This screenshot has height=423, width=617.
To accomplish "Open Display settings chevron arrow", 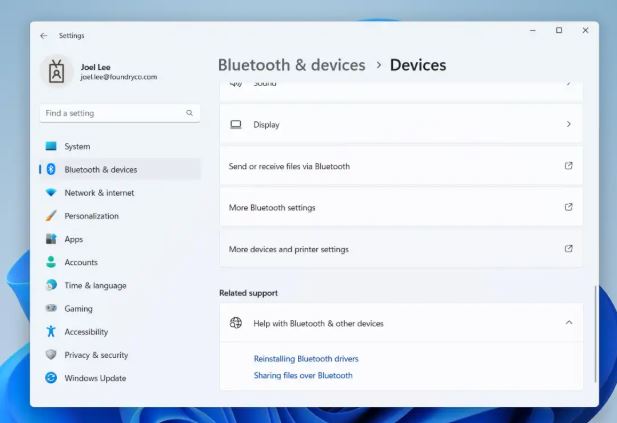I will click(x=568, y=125).
